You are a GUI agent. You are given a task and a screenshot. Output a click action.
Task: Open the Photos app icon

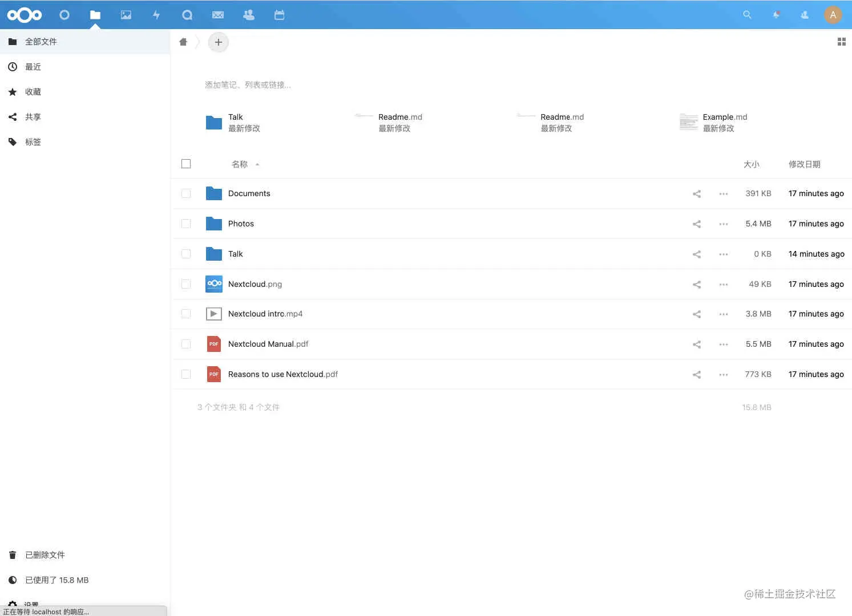point(126,15)
